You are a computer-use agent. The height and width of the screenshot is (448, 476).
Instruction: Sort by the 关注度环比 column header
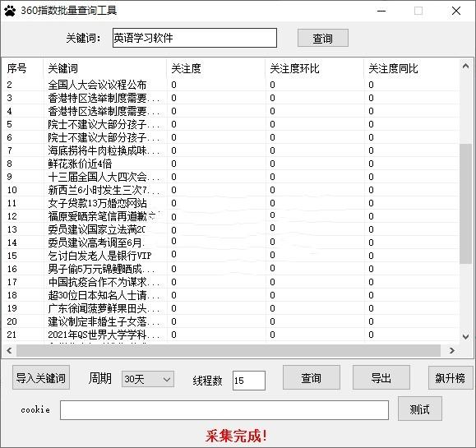(x=294, y=68)
